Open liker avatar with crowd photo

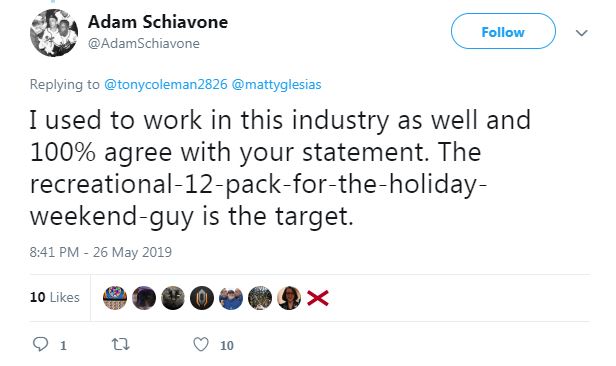(260, 298)
